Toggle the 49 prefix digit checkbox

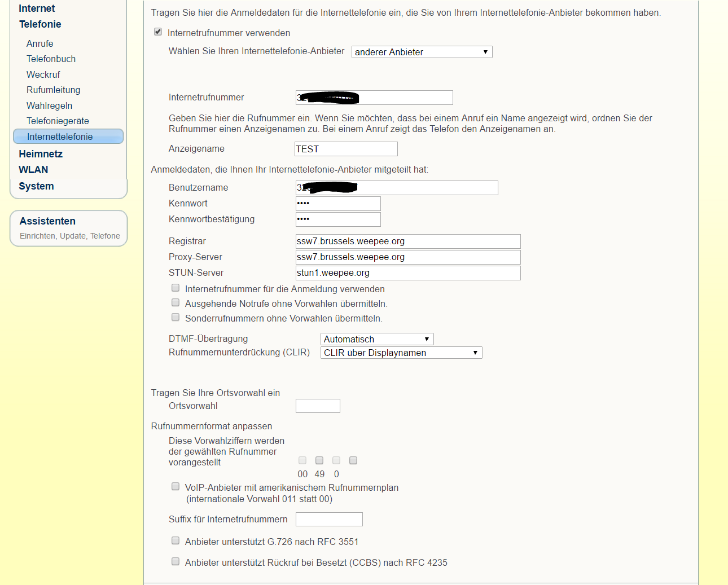click(x=319, y=461)
